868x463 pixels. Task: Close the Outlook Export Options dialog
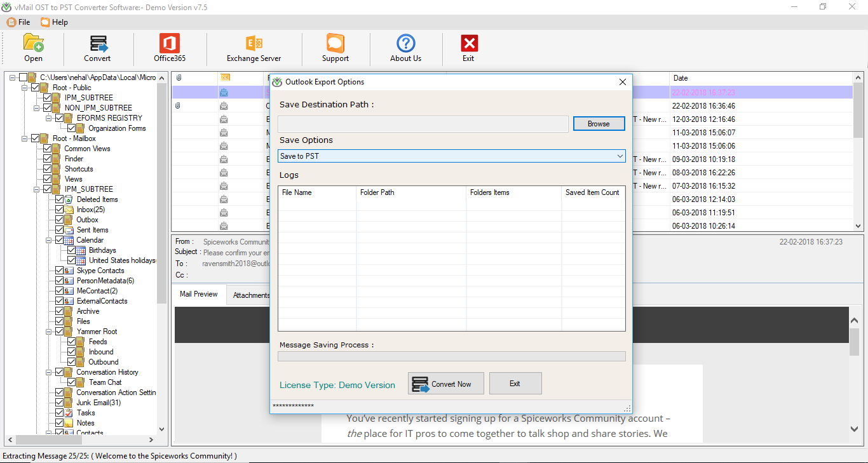(x=623, y=82)
